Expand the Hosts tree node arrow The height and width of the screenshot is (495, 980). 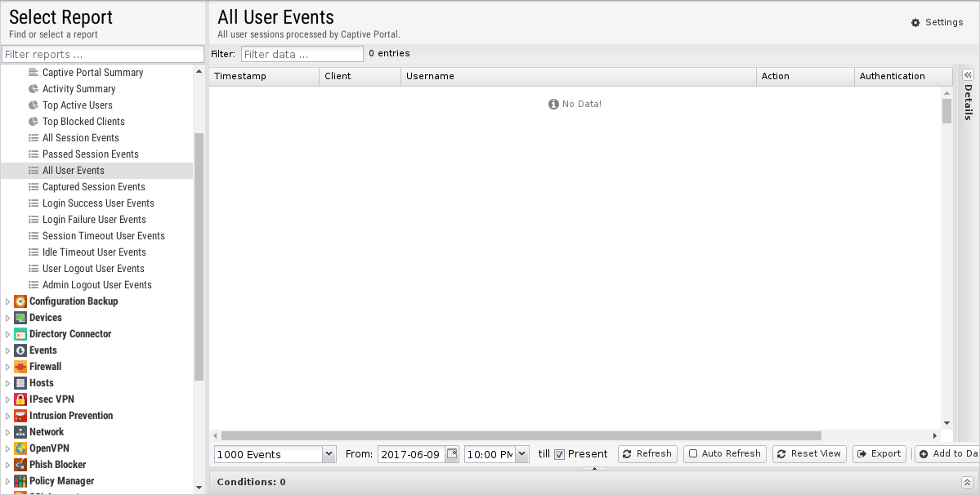click(7, 383)
